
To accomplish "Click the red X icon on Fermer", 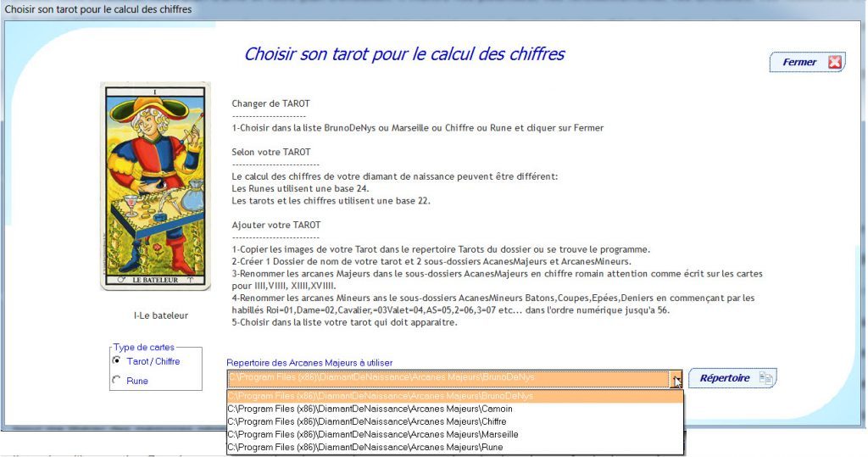I will (x=835, y=62).
